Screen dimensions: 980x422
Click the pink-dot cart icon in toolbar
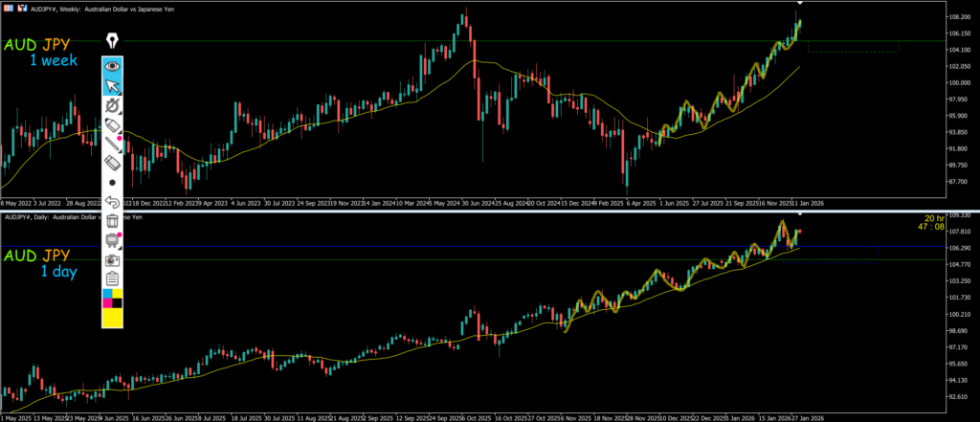click(x=113, y=240)
